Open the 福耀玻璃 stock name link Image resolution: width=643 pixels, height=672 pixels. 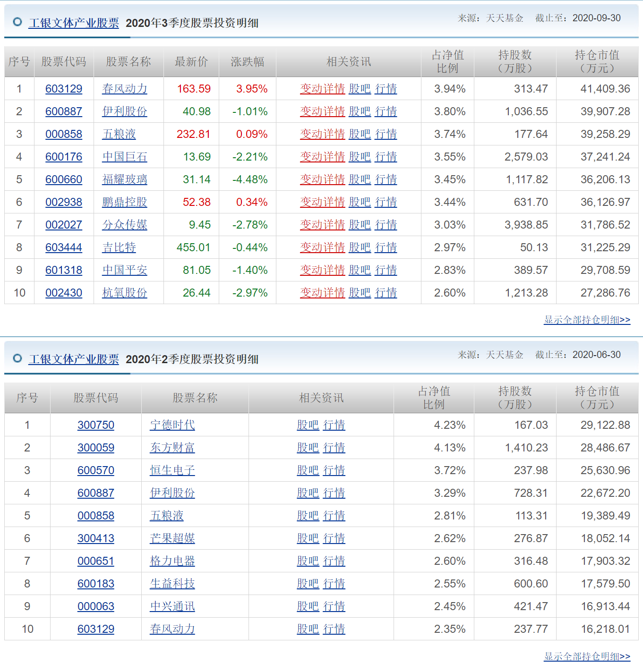125,179
